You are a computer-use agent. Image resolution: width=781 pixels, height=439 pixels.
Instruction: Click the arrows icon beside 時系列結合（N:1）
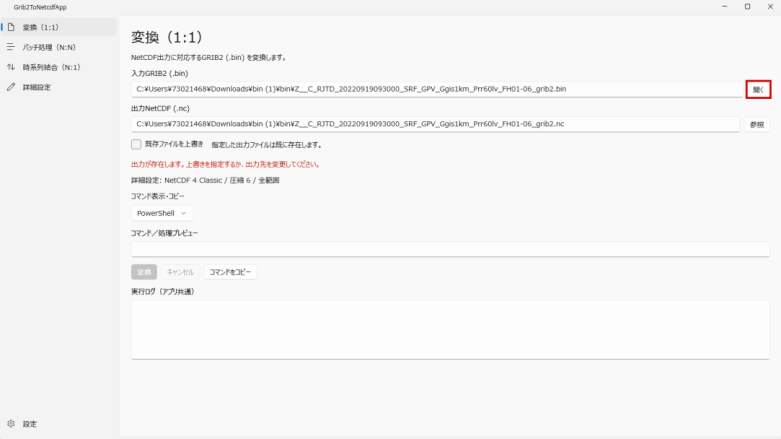(x=11, y=67)
